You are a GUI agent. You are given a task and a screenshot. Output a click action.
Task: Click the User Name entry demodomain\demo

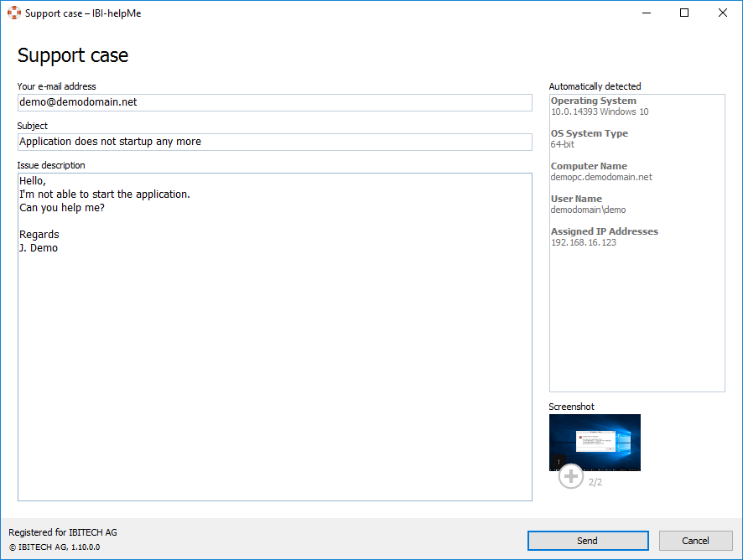(x=589, y=210)
